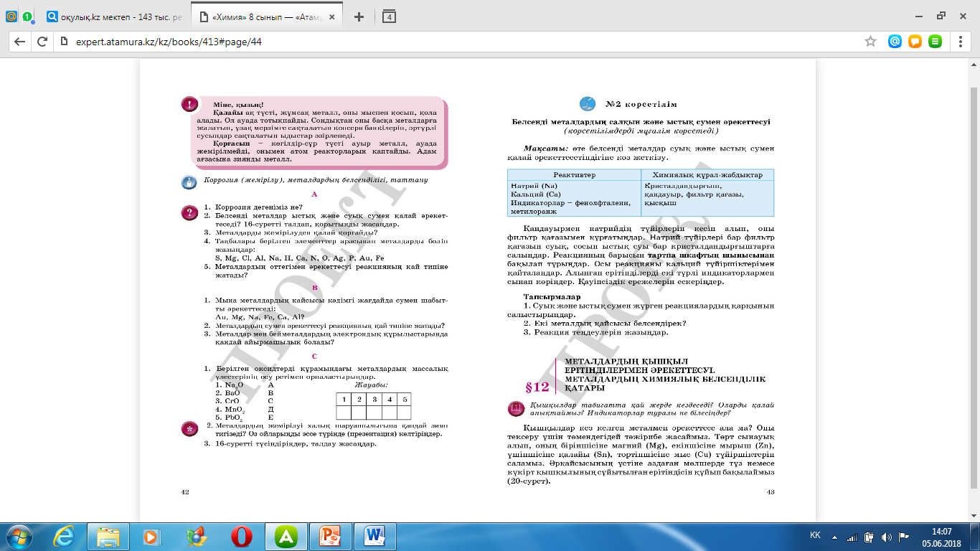Focus the address bar with expert.atamura.kz URL

coord(459,42)
